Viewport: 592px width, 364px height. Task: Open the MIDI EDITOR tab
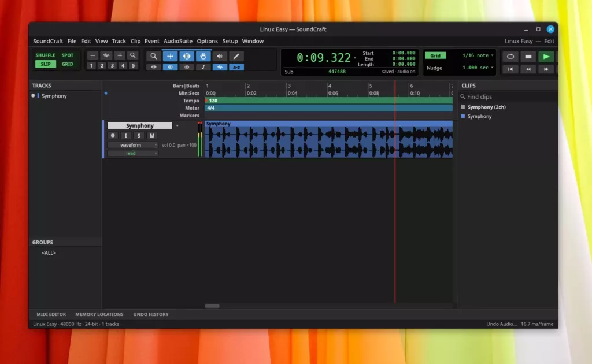click(x=51, y=314)
